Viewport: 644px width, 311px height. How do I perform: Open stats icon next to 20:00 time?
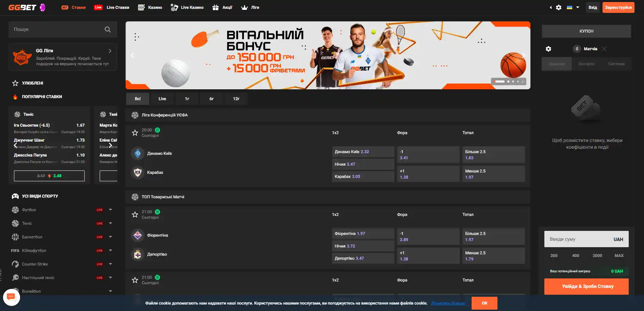point(157,130)
